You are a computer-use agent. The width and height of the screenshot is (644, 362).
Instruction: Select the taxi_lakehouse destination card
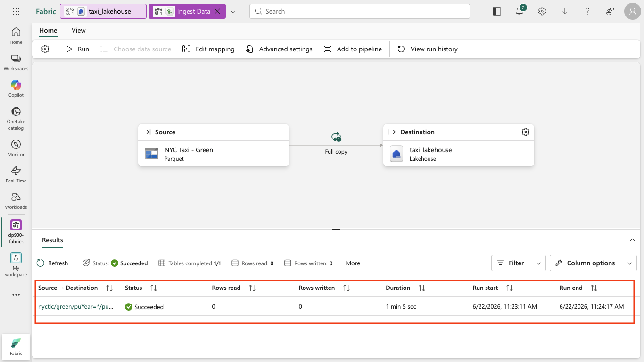point(459,145)
